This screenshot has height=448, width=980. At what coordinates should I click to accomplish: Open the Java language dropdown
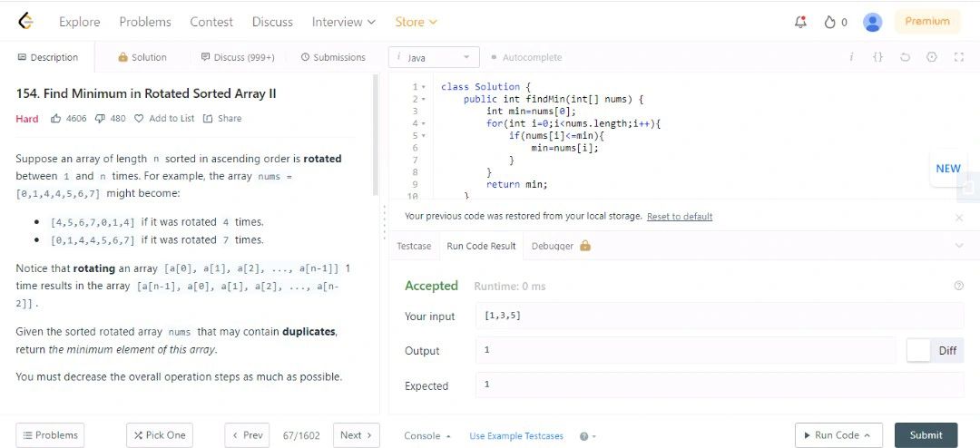[434, 57]
